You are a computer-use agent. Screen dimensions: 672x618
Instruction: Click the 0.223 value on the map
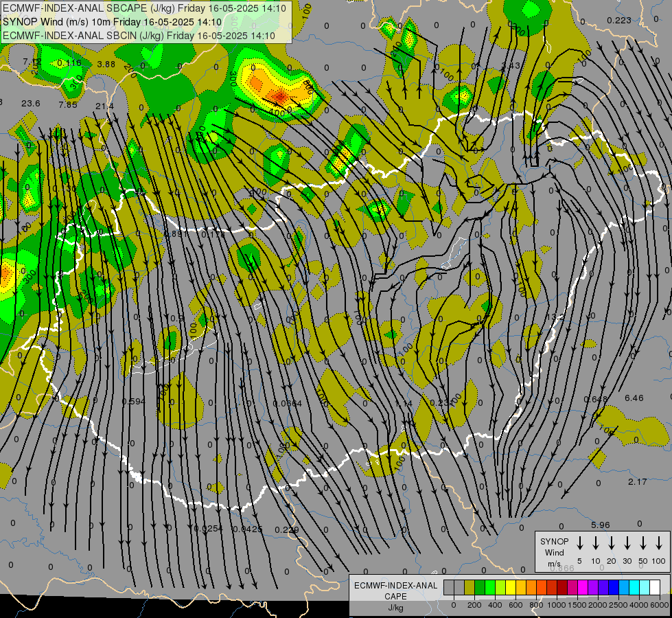pos(619,20)
